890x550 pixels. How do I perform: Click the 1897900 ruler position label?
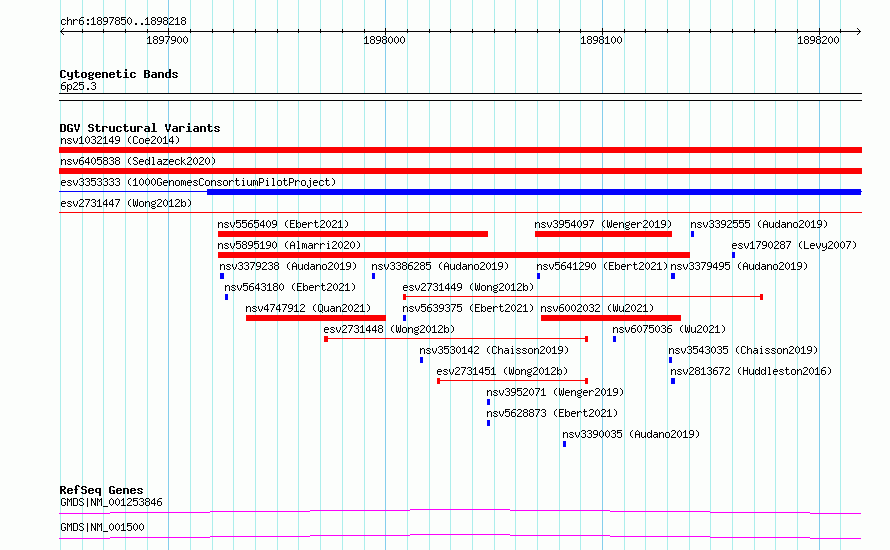click(167, 40)
